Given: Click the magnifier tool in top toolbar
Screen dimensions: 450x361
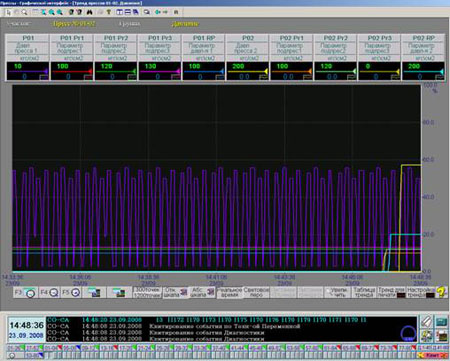Looking at the screenshot, I should [24, 12].
